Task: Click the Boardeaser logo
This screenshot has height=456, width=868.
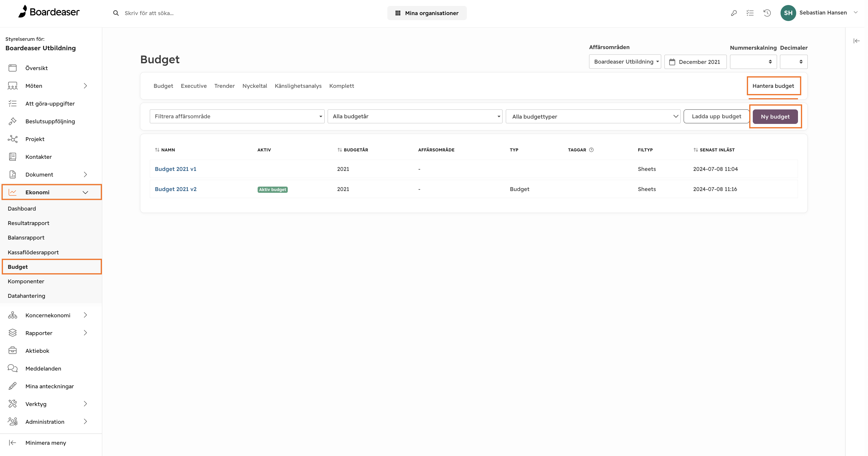Action: (x=49, y=12)
